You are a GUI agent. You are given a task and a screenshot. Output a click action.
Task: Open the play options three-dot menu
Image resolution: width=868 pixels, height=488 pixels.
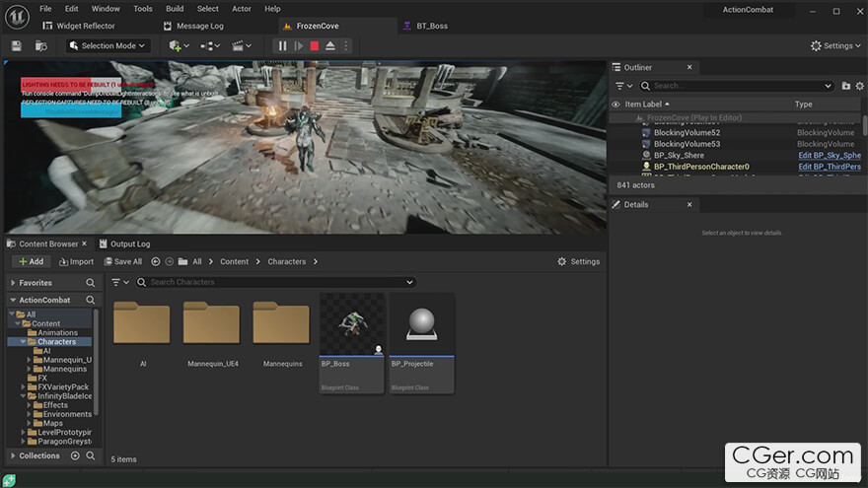click(346, 46)
